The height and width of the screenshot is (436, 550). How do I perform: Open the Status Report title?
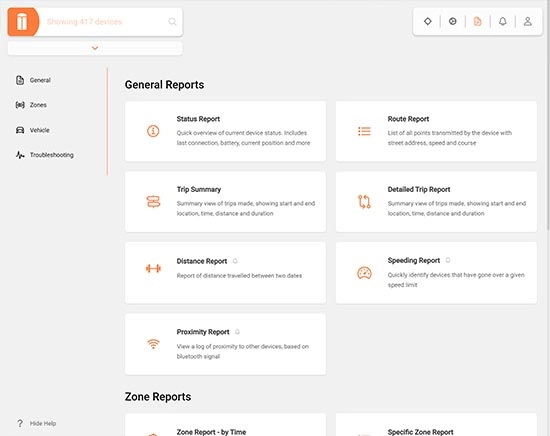coord(198,119)
